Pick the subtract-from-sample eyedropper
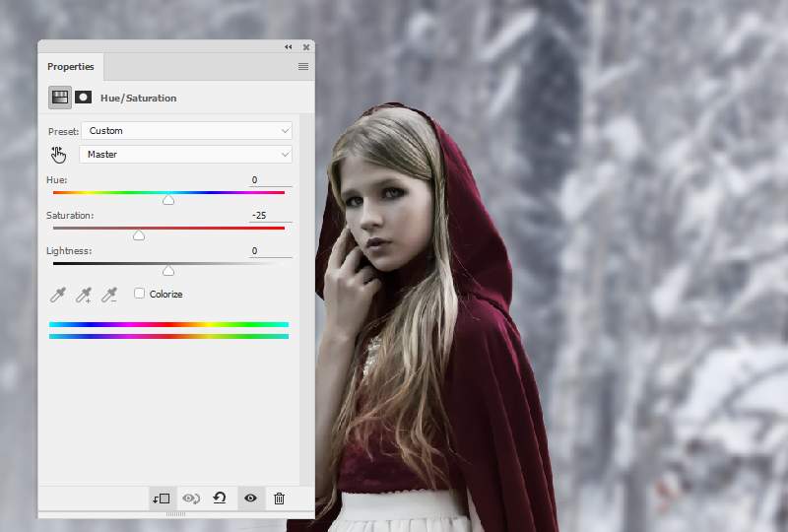Image resolution: width=788 pixels, height=532 pixels. [x=109, y=295]
